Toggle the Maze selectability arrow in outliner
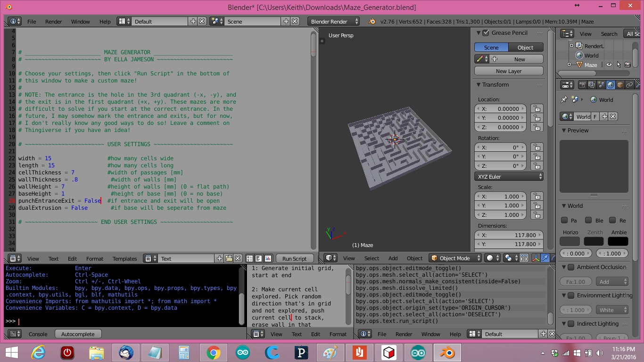 coord(619,65)
